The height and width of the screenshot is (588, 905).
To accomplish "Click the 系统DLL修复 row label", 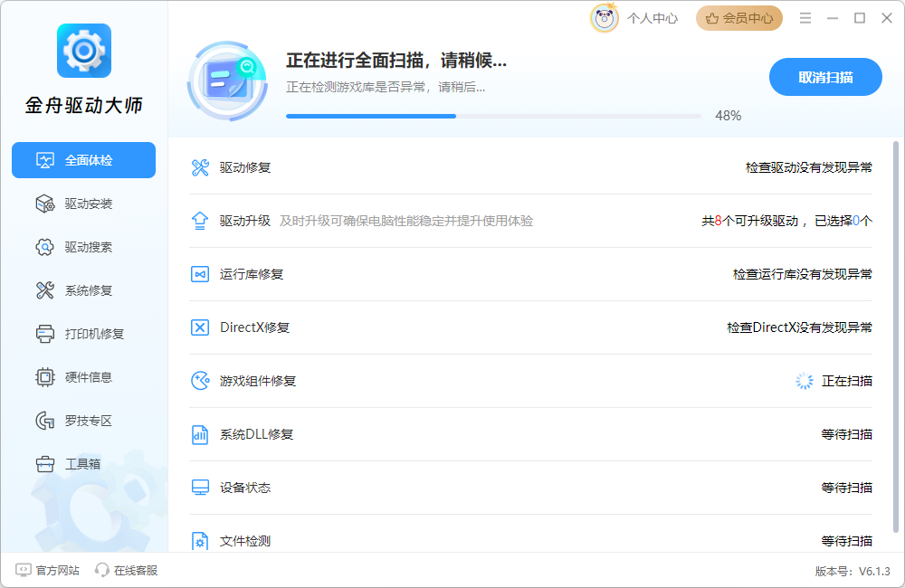I will 256,434.
